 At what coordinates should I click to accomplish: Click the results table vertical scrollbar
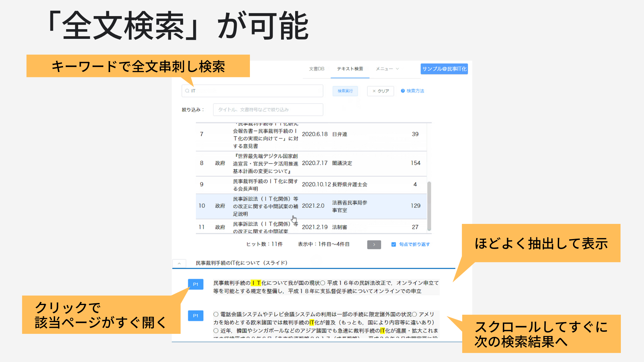[429, 206]
